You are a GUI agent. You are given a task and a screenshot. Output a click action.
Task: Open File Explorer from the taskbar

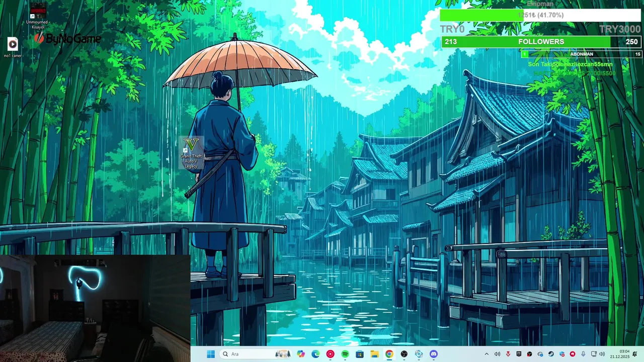click(374, 354)
